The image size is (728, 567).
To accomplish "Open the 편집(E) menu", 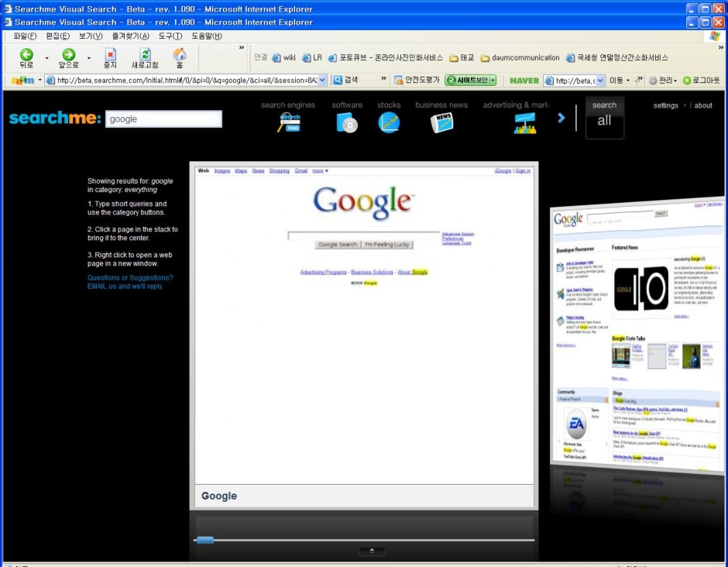I will pyautogui.click(x=57, y=36).
